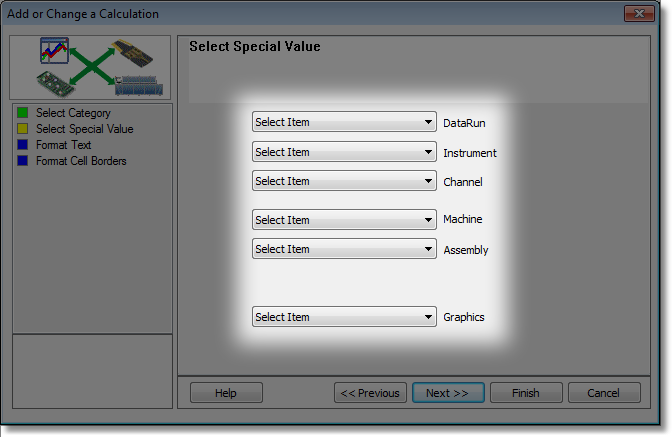Click the DataRun label
672x437 pixels.
click(x=464, y=123)
